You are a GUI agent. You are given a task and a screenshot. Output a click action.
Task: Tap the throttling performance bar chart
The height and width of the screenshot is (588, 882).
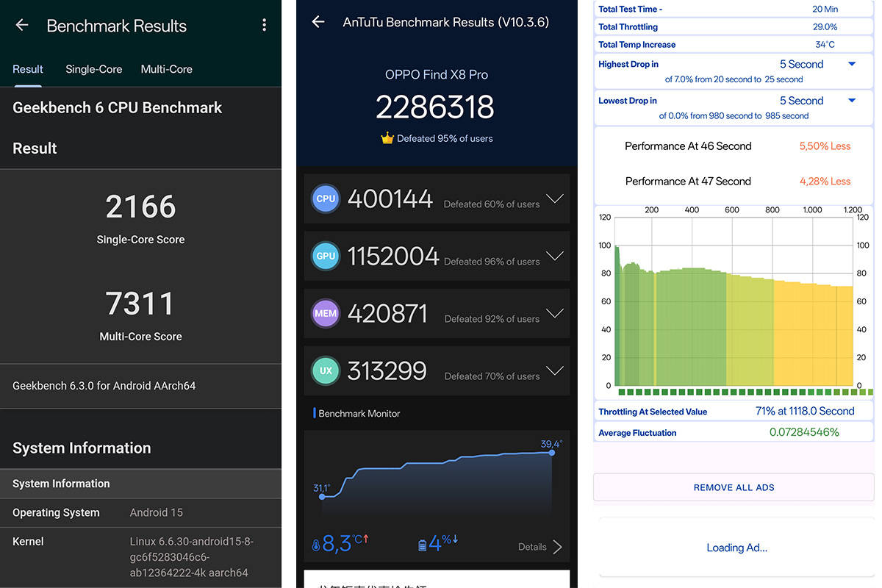pos(734,301)
